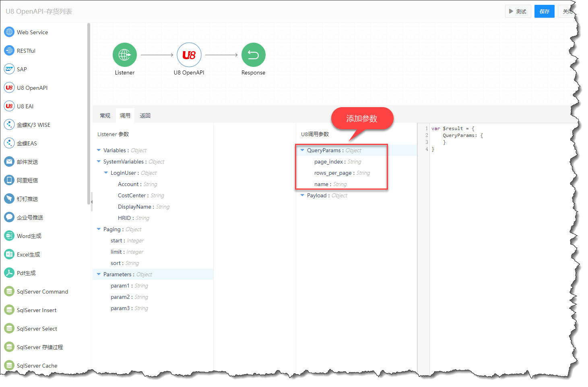Select the SqlServer 存储过程 icon
Image resolution: width=588 pixels, height=387 pixels.
click(x=9, y=347)
